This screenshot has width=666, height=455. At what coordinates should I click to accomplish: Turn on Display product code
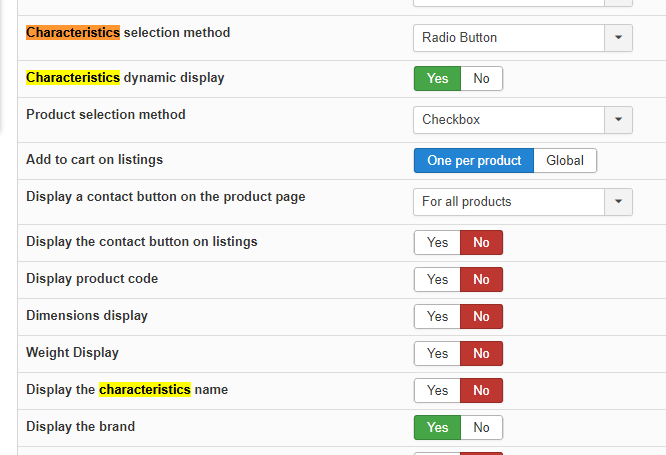[x=437, y=280]
